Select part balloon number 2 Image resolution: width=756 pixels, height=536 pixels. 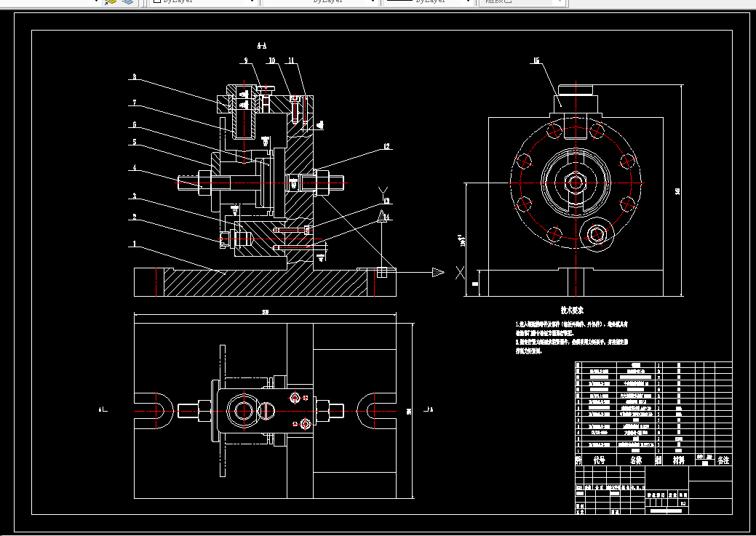(x=135, y=217)
